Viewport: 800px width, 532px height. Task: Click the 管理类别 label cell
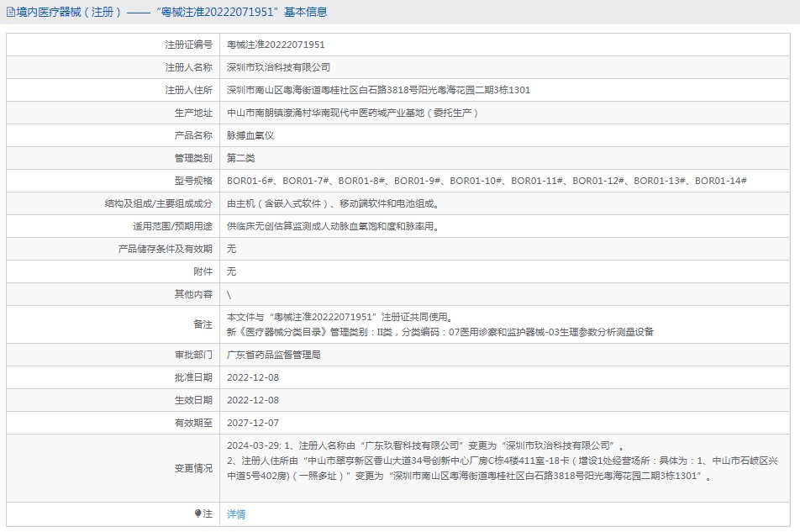coord(113,158)
